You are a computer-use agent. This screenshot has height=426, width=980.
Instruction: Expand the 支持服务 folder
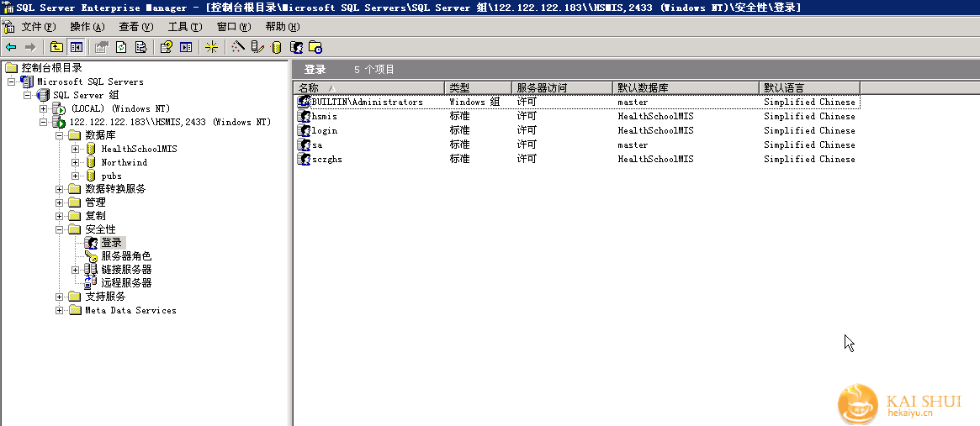60,297
